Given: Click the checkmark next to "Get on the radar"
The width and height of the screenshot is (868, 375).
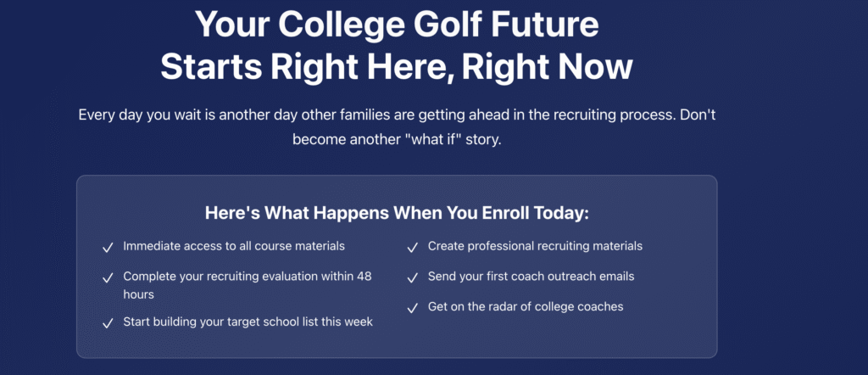Looking at the screenshot, I should pyautogui.click(x=413, y=307).
